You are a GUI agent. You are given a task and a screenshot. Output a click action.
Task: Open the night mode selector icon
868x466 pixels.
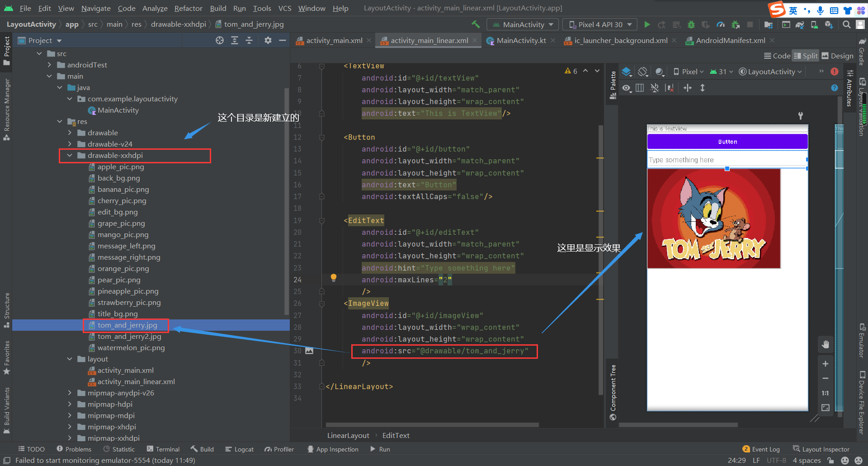[660, 71]
